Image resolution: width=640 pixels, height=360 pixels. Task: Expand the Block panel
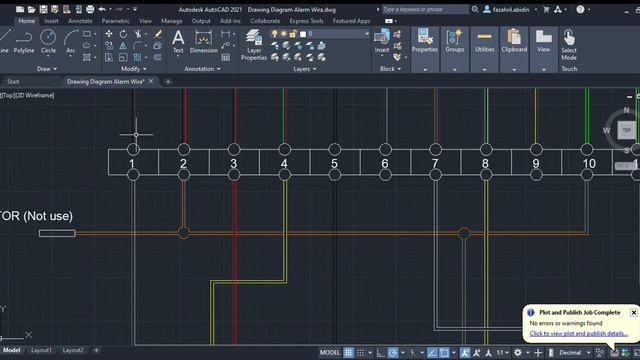[x=391, y=69]
